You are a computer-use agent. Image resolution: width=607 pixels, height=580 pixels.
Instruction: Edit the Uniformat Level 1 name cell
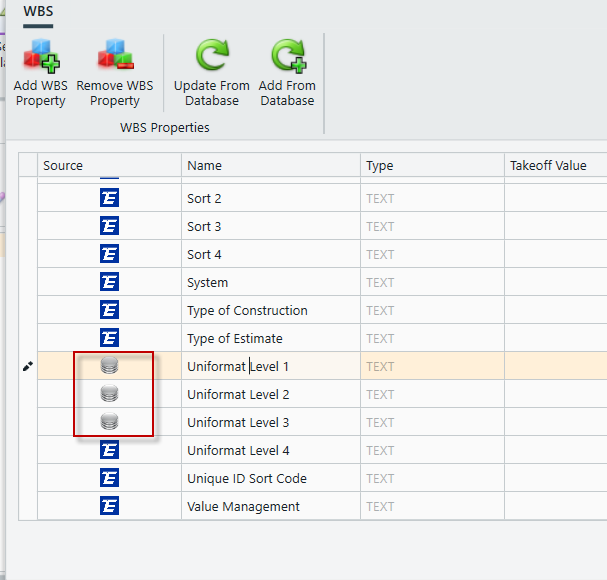[270, 367]
